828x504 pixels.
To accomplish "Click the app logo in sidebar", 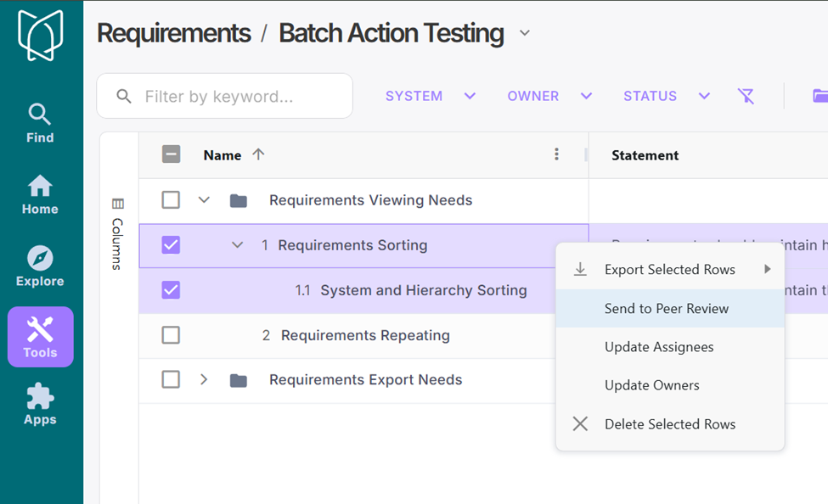I will click(x=40, y=35).
